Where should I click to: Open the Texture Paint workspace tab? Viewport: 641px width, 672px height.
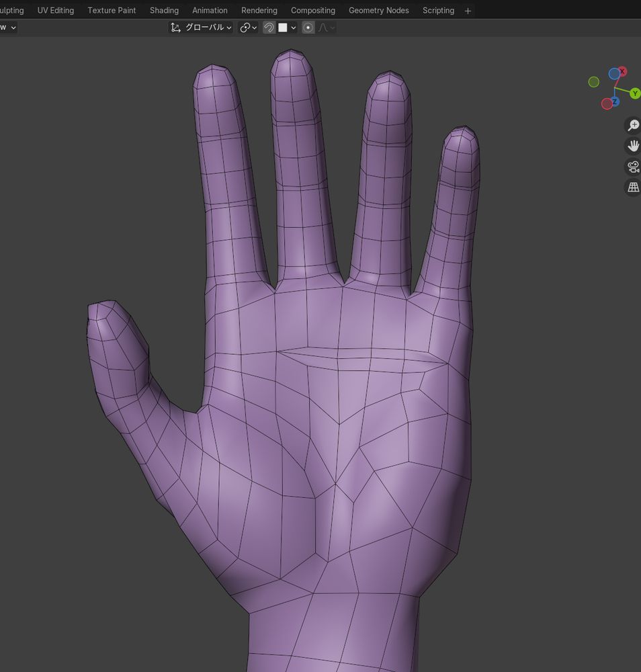(x=112, y=10)
